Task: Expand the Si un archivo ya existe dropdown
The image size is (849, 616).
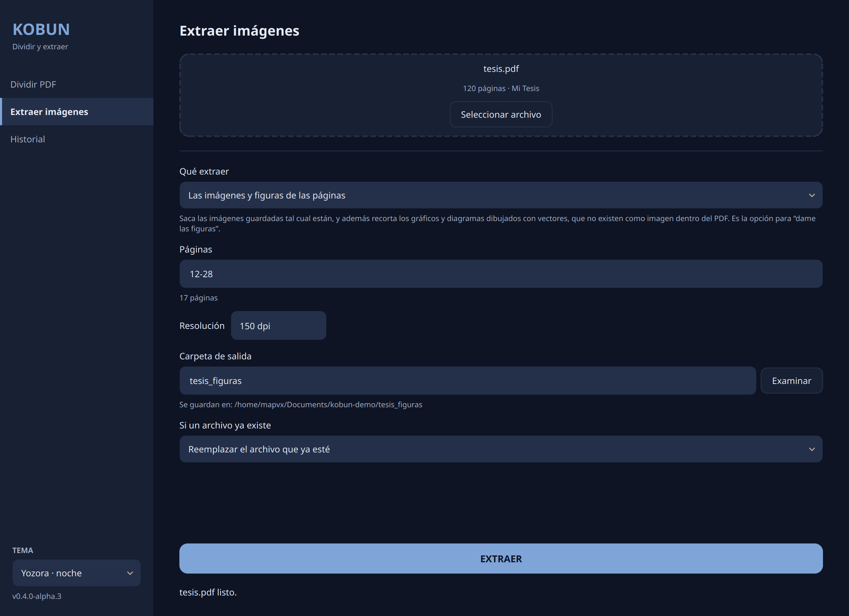Action: pyautogui.click(x=501, y=449)
